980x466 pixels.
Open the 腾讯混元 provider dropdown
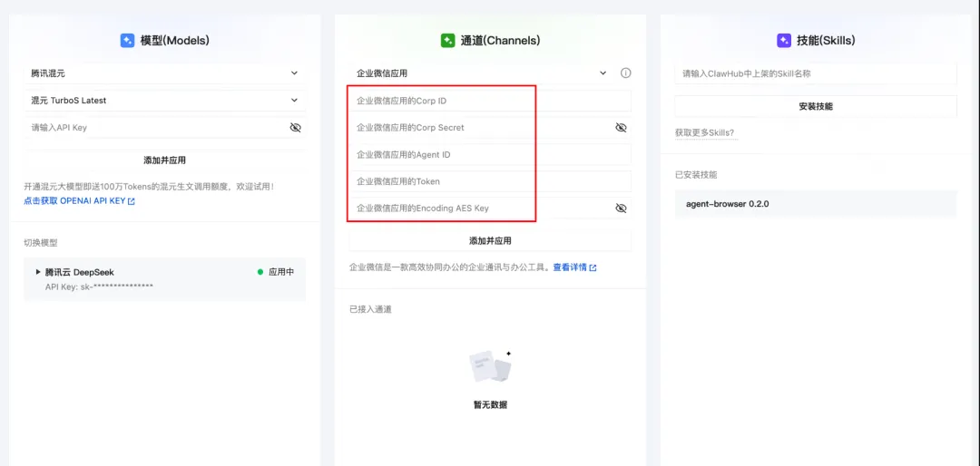tap(165, 73)
